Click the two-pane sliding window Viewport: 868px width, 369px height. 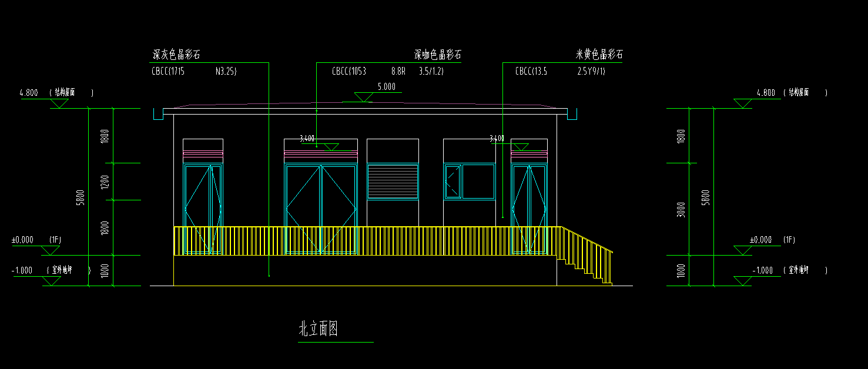click(x=470, y=182)
